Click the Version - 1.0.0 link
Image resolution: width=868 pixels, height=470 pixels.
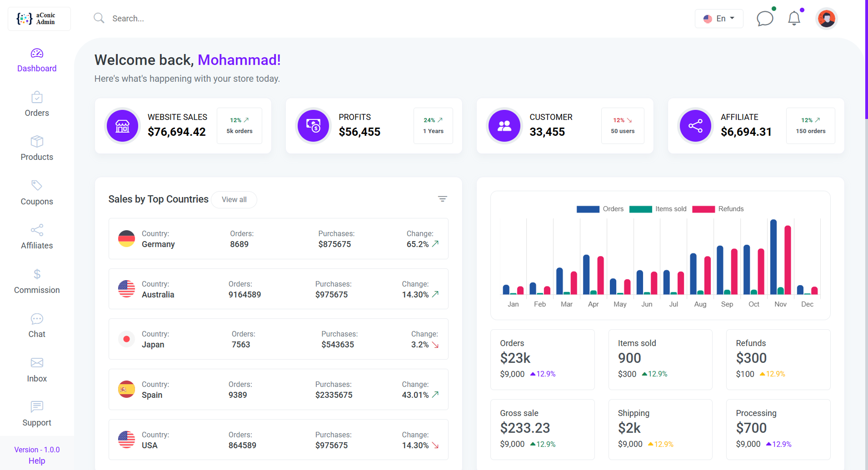tap(37, 450)
